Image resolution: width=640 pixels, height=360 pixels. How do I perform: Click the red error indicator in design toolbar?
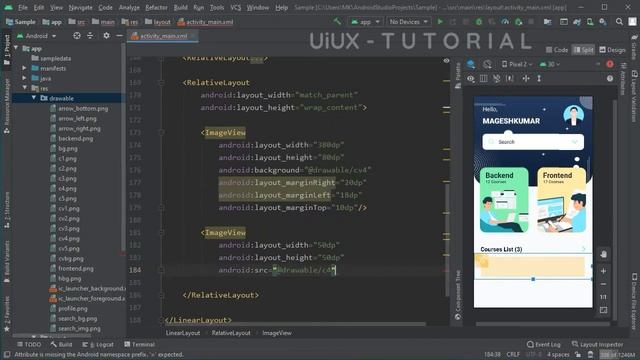(x=610, y=64)
